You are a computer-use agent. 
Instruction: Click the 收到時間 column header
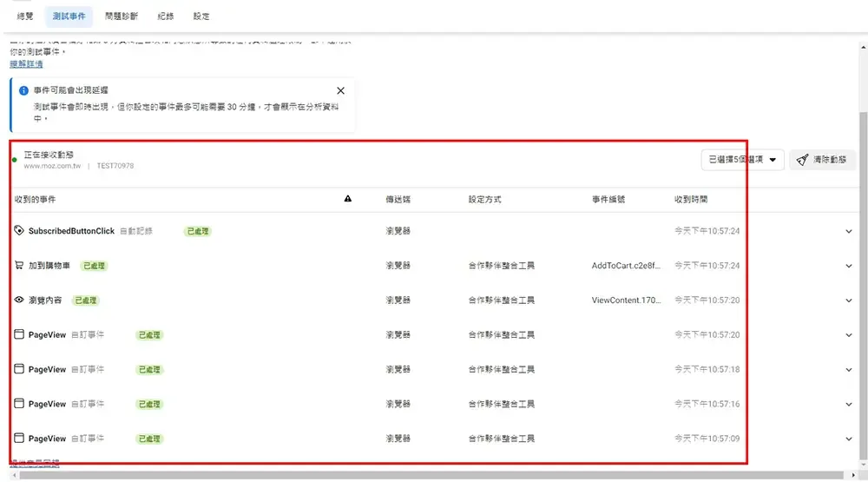(690, 199)
